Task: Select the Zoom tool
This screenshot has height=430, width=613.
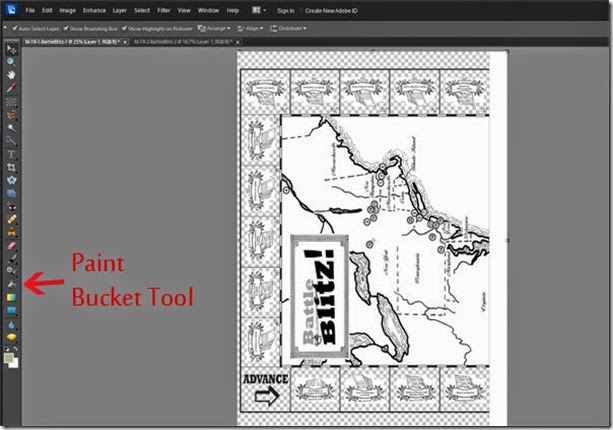Action: (x=11, y=62)
